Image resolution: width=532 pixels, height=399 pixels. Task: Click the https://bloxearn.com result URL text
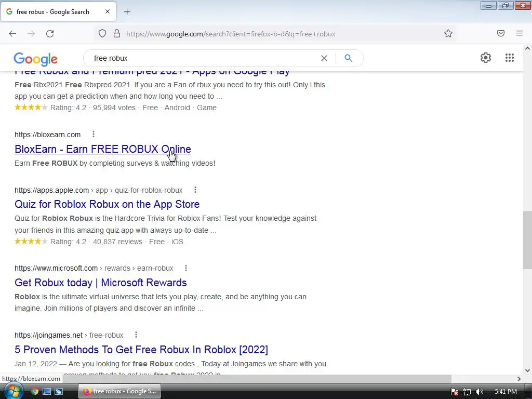[x=47, y=135]
